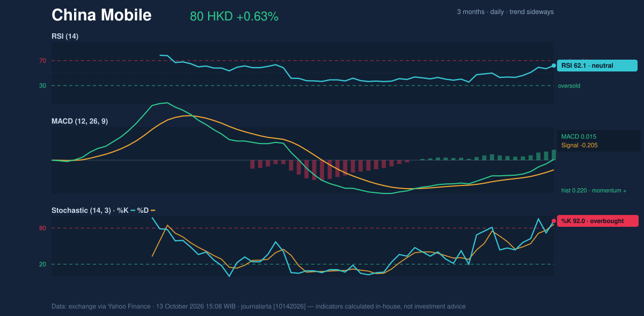Select the RSI 62.1 neutral badge

(x=597, y=66)
